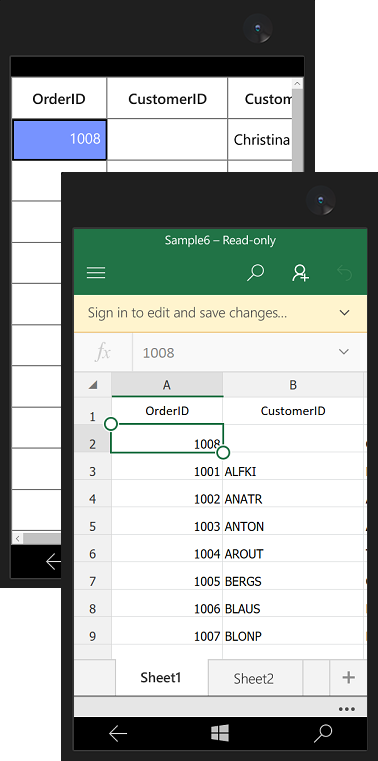The height and width of the screenshot is (761, 378).
Task: Add a new sheet with plus button
Action: [x=348, y=678]
